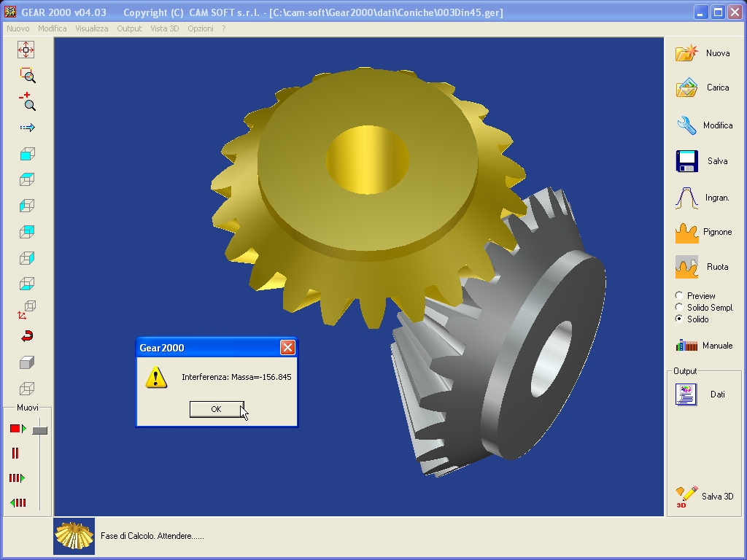This screenshot has height=560, width=747.
Task: Switch to the left face cube view
Action: click(27, 206)
